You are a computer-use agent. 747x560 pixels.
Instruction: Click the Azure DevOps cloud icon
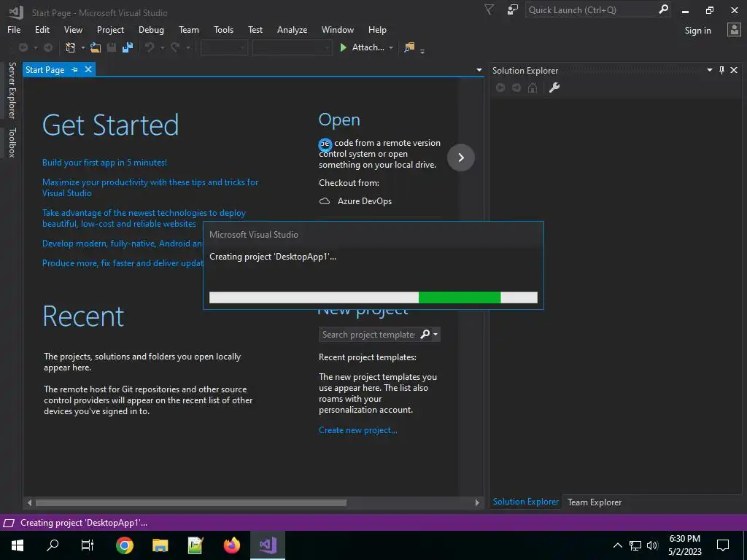pos(325,201)
